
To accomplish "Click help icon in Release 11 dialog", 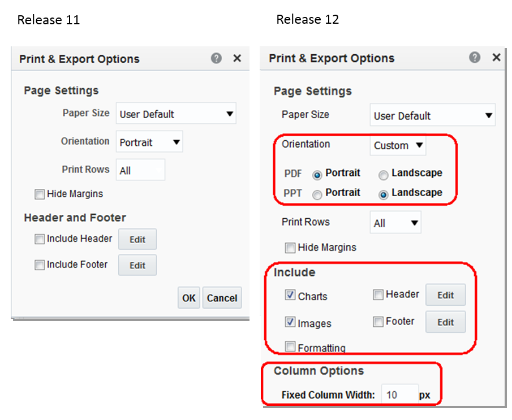I will tap(216, 58).
